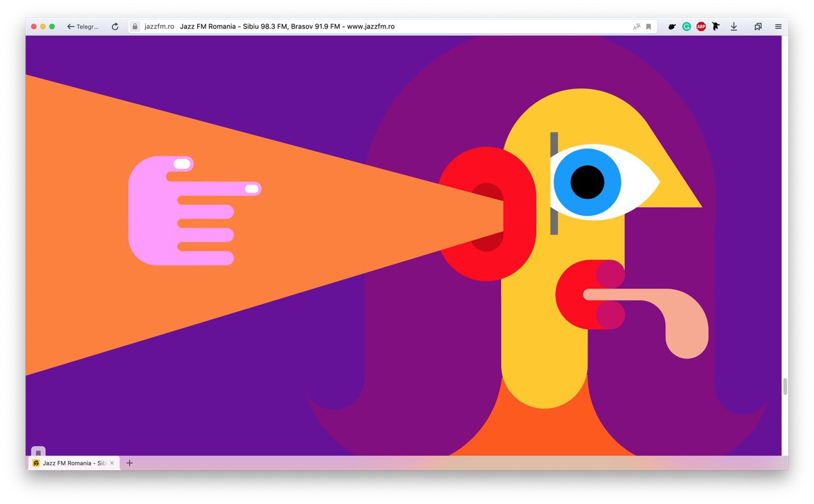The height and width of the screenshot is (504, 814).
Task: Go back to Telegram with the back arrow
Action: tap(83, 27)
